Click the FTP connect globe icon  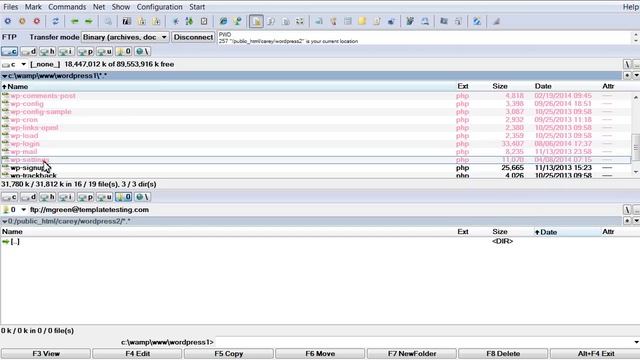click(238, 21)
